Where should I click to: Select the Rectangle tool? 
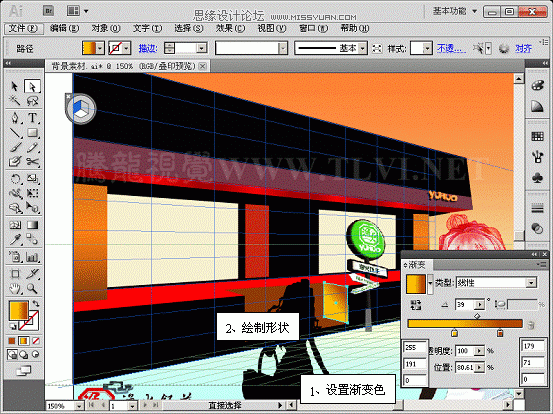(x=32, y=133)
